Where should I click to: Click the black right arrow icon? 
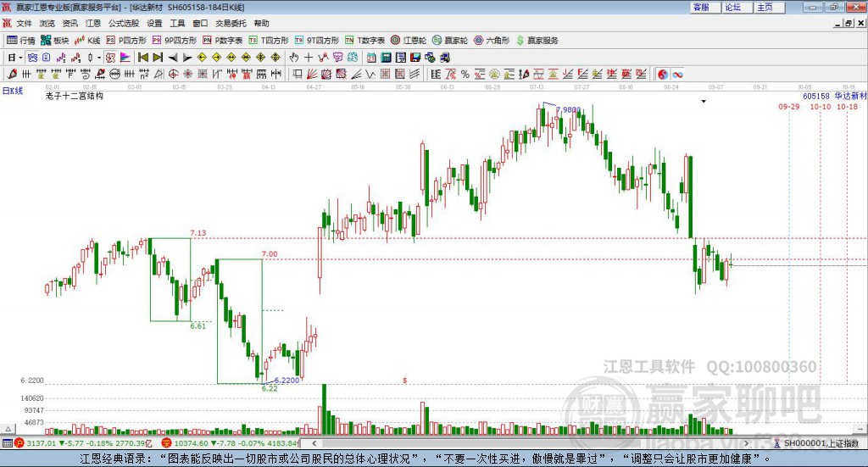187,58
